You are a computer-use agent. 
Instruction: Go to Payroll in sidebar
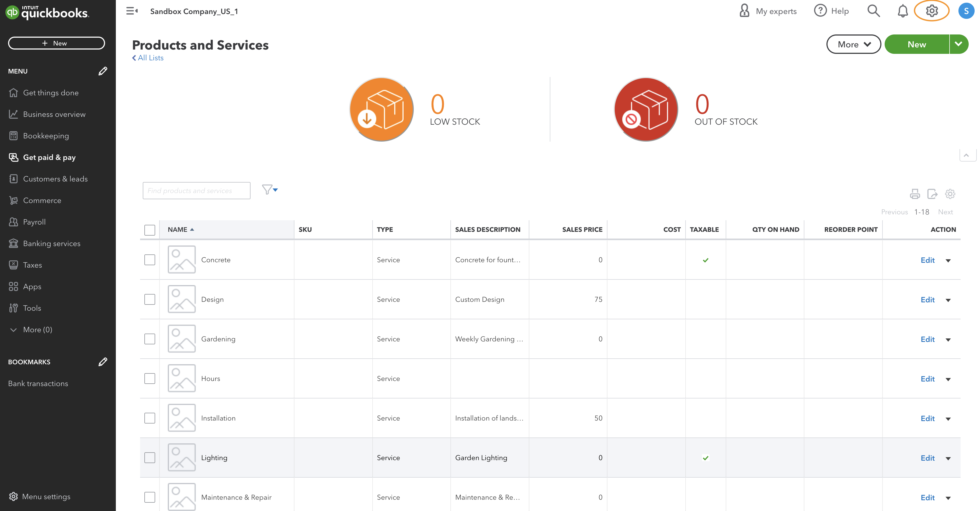coord(34,222)
